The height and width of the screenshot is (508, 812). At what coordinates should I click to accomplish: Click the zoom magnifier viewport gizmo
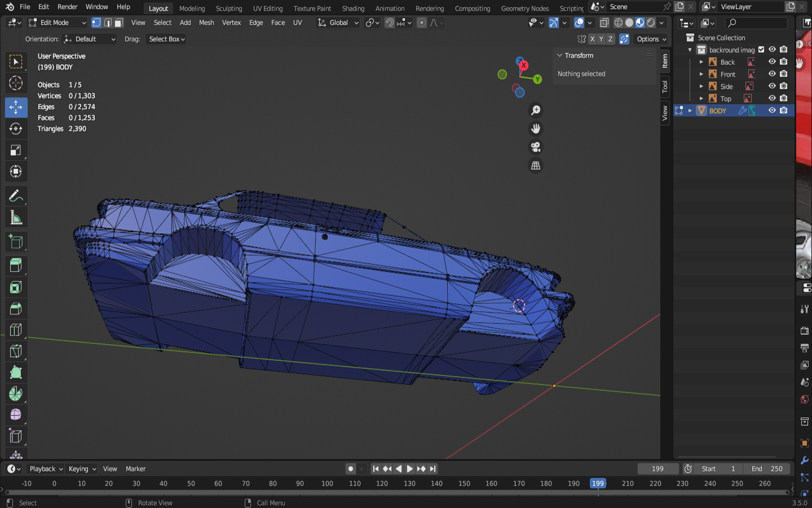coord(536,110)
